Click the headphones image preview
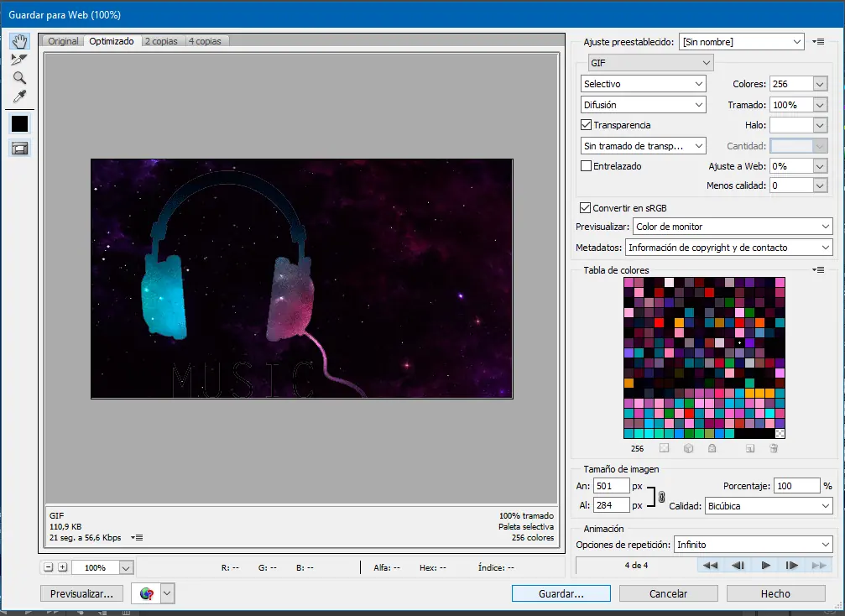The width and height of the screenshot is (845, 616). click(x=302, y=279)
